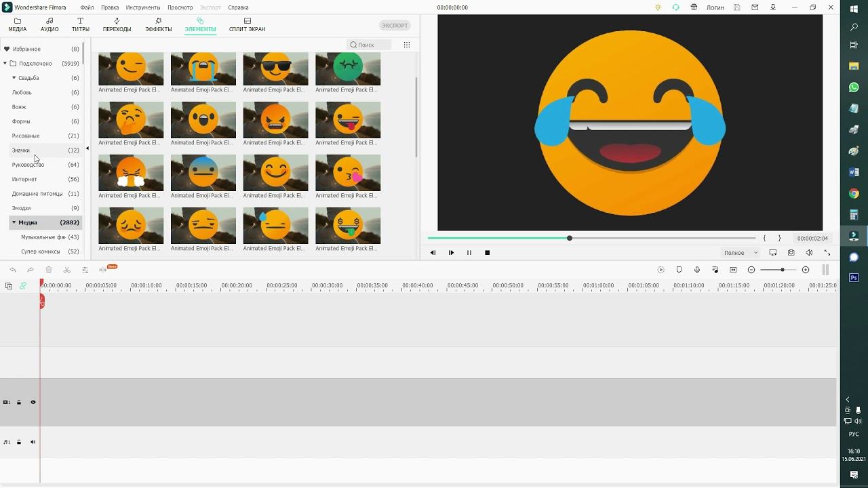The image size is (868, 488).
Task: Select the sunglasses emoji thumbnail
Action: click(275, 68)
